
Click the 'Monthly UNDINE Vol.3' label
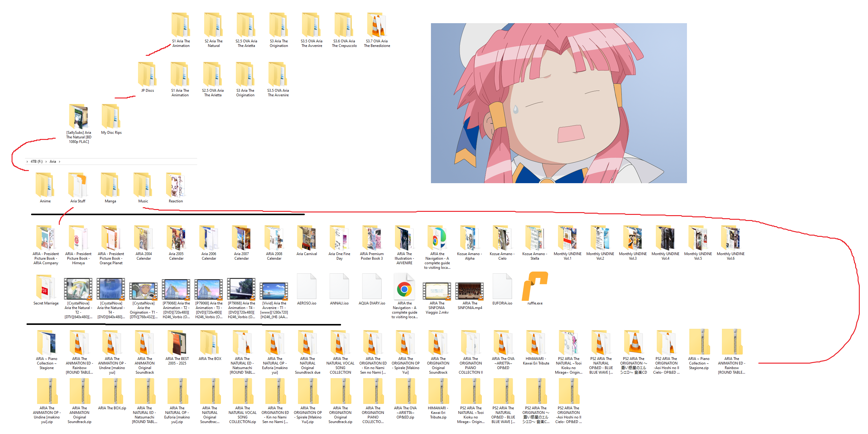click(x=632, y=256)
